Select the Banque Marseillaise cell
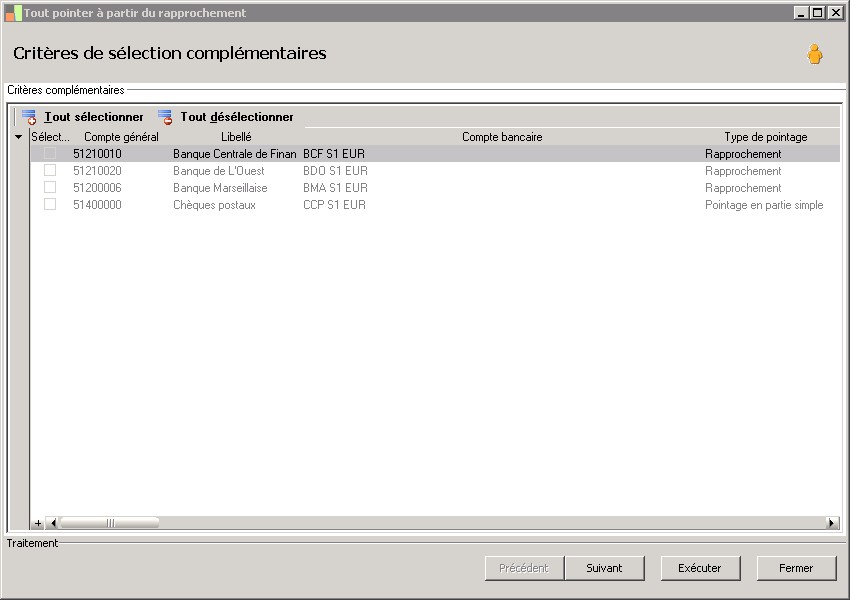 [x=220, y=188]
